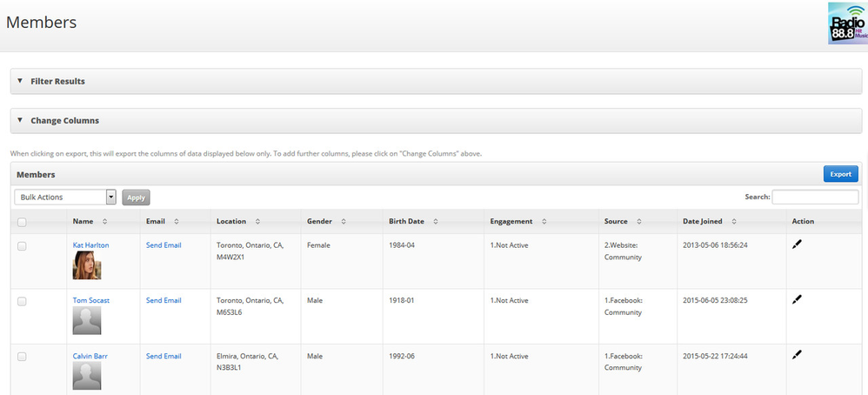Sort by Date Joined column arrows

731,222
